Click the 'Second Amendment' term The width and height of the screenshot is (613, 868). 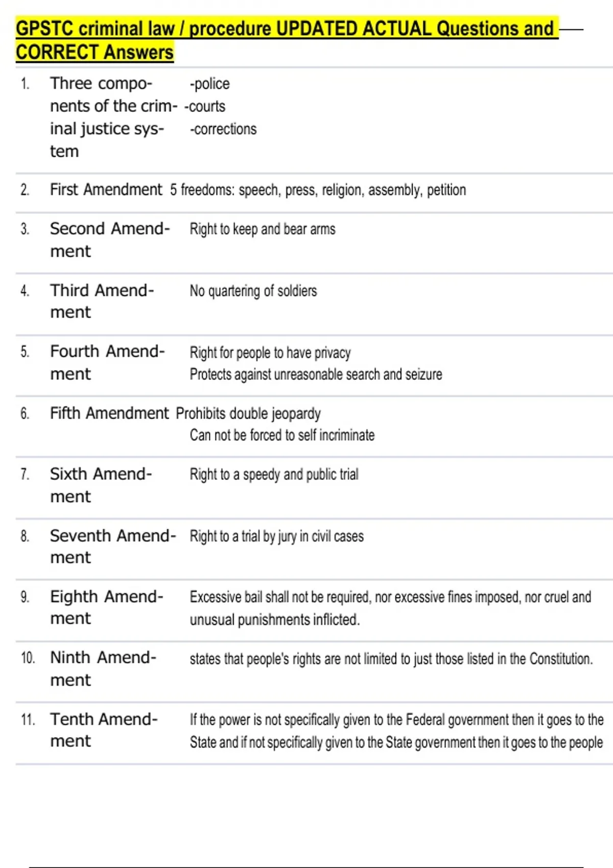pos(109,239)
